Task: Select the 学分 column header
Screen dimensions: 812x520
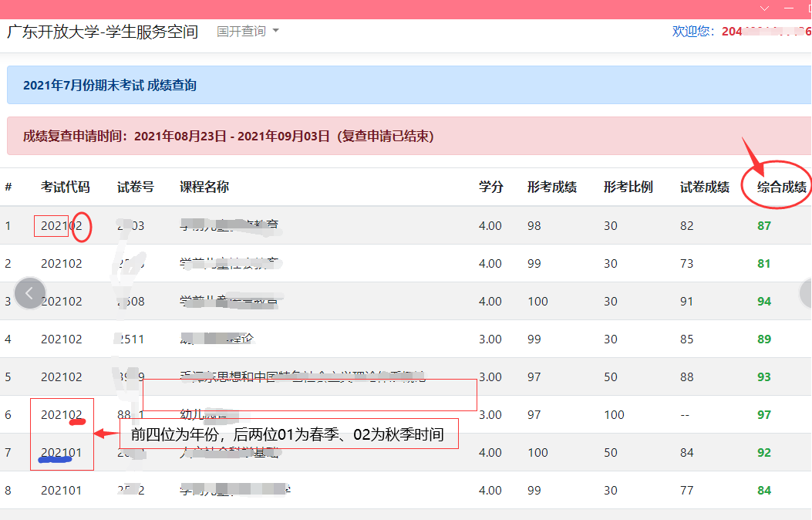Action: coord(490,187)
